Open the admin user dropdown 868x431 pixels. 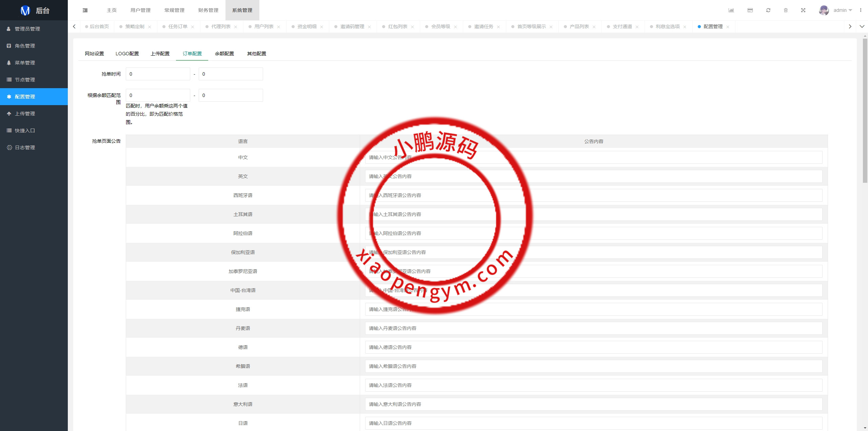[843, 10]
